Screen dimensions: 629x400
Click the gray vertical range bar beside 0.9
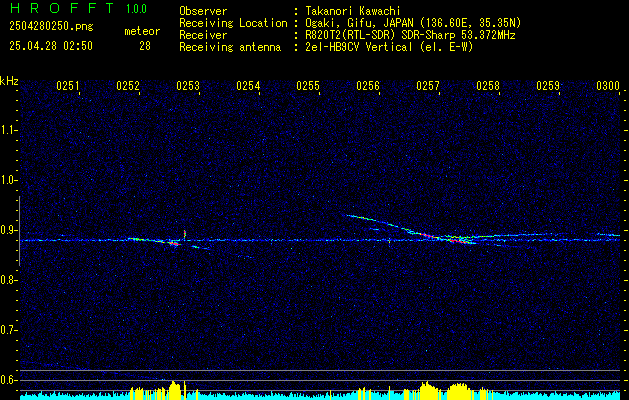pyautogui.click(x=19, y=231)
